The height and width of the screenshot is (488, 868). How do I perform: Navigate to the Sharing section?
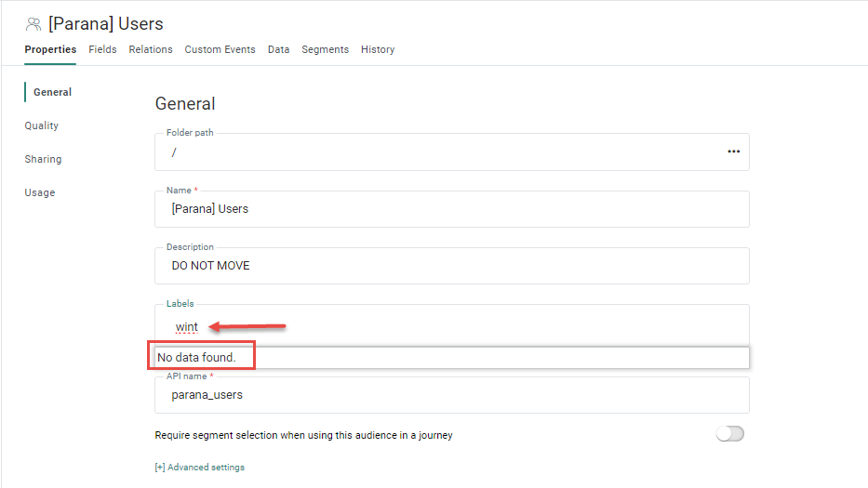tap(43, 159)
